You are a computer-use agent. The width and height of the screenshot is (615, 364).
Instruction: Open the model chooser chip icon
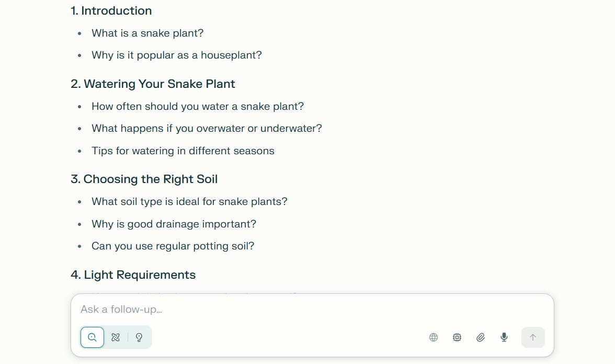point(457,337)
